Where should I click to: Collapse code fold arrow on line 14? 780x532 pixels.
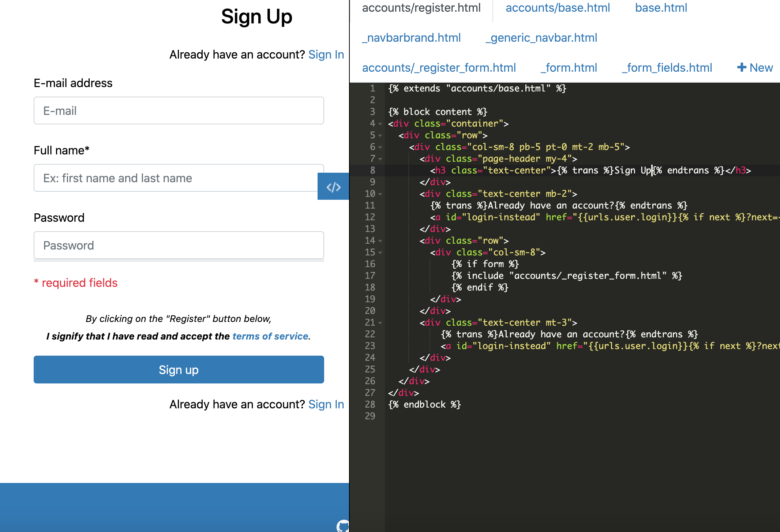click(380, 241)
